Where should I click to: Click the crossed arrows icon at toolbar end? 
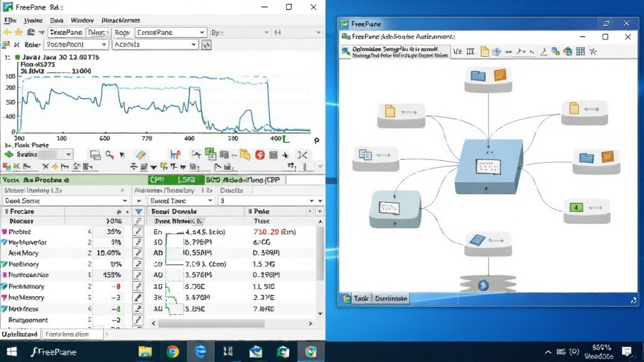[303, 155]
